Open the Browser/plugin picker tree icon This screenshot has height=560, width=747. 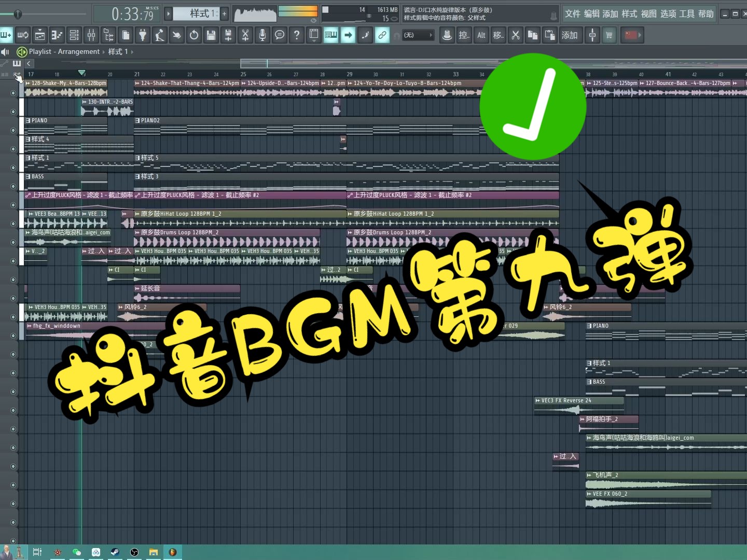click(108, 35)
